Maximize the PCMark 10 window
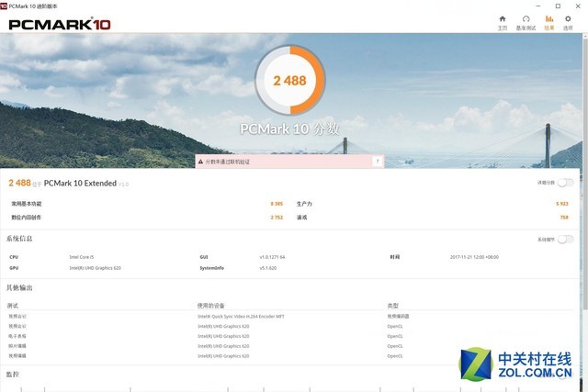This screenshot has height=392, width=588. pyautogui.click(x=558, y=6)
